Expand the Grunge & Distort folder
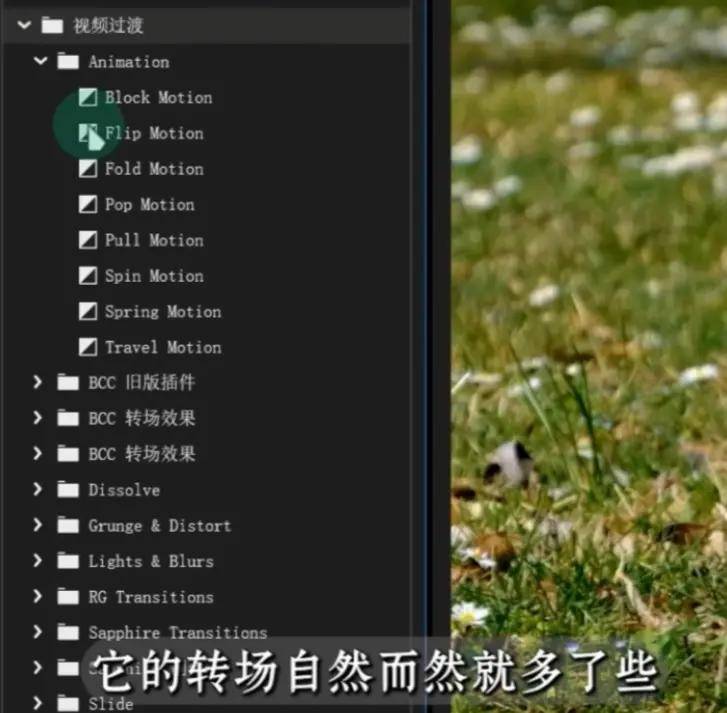The height and width of the screenshot is (713, 727). tap(38, 526)
